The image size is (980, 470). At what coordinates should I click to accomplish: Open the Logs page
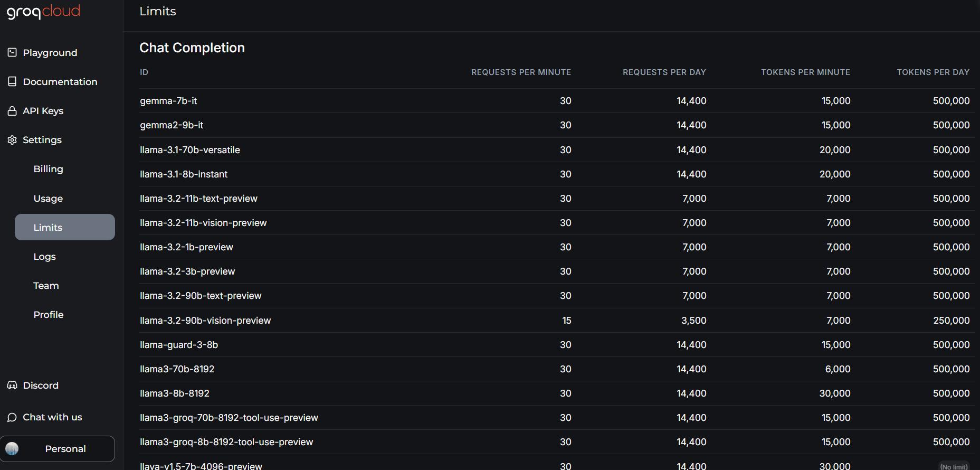44,257
